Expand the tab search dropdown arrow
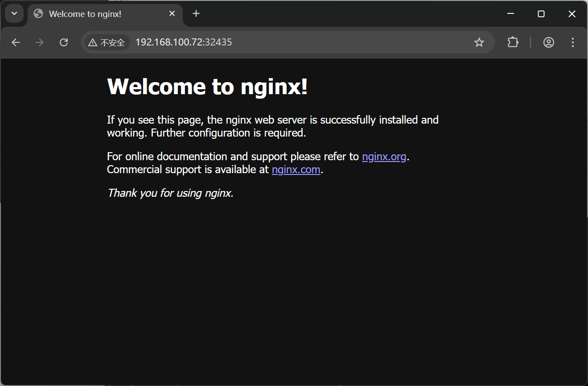Image resolution: width=588 pixels, height=386 pixels. [x=14, y=13]
